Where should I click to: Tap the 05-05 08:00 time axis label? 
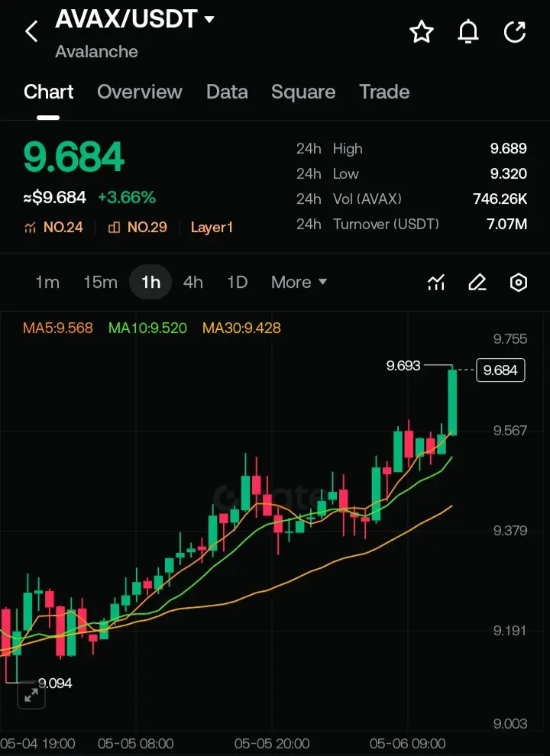(135, 744)
